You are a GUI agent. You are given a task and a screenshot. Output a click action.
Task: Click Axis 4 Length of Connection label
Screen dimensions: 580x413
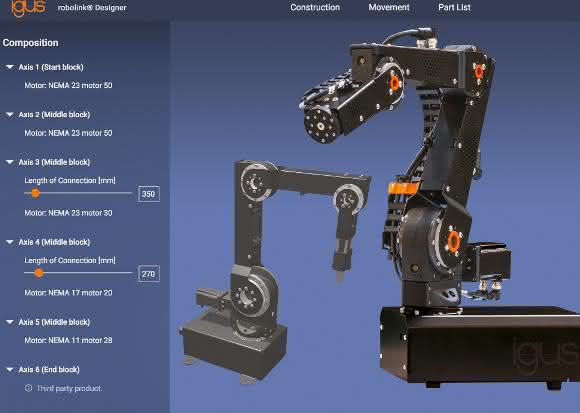coord(70,260)
